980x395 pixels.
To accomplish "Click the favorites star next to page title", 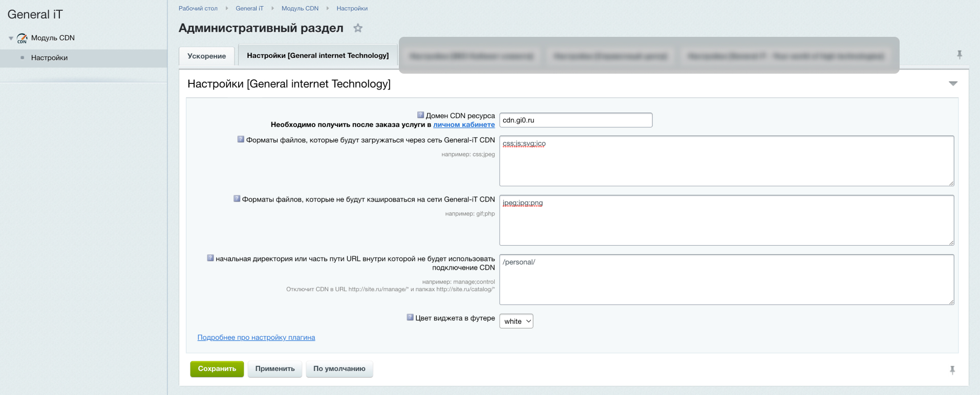I will pos(358,28).
